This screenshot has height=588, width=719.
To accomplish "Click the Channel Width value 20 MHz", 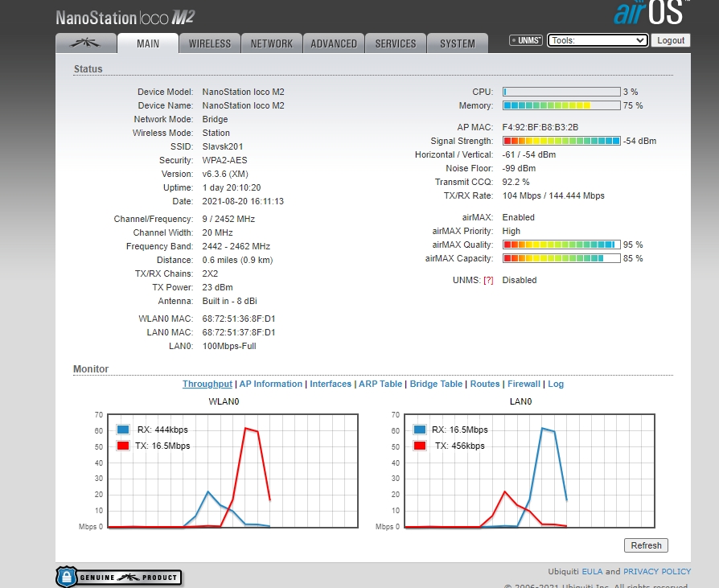I will point(217,232).
